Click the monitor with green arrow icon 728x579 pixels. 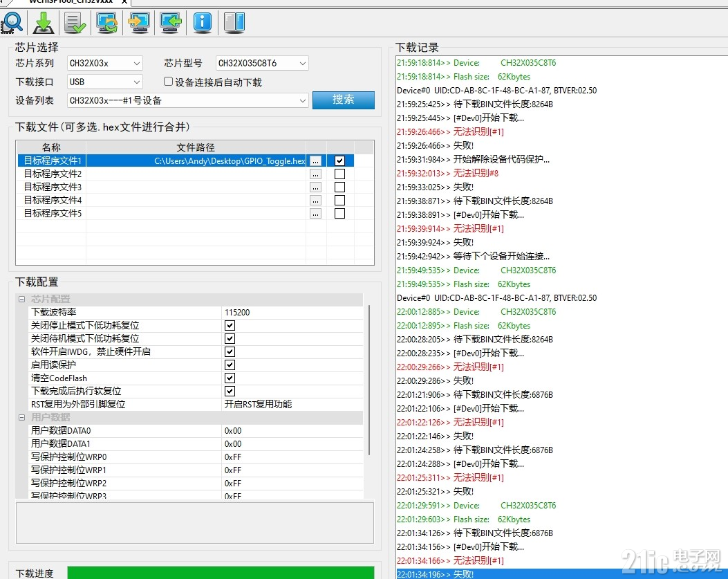[170, 23]
